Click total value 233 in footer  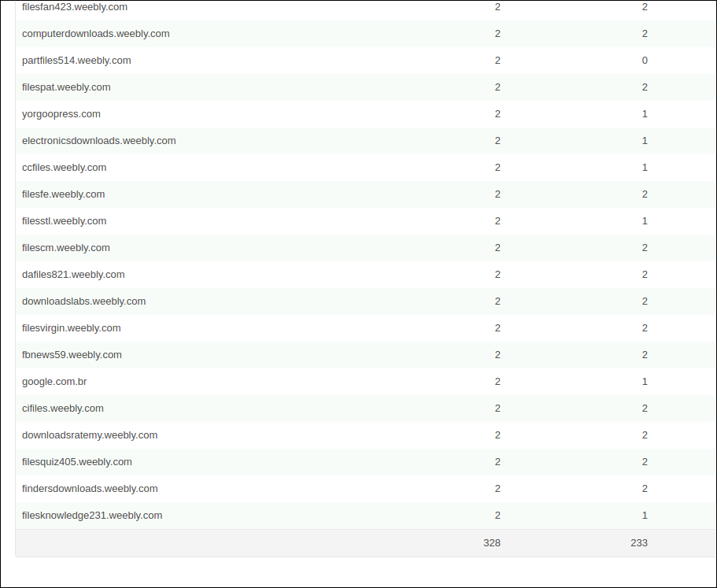pyautogui.click(x=639, y=542)
